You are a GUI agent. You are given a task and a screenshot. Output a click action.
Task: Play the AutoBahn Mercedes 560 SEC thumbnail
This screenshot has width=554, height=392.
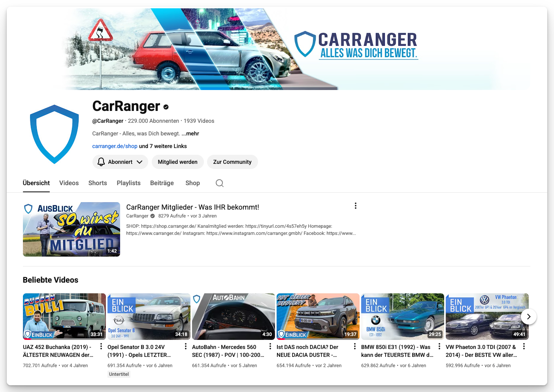[234, 317]
